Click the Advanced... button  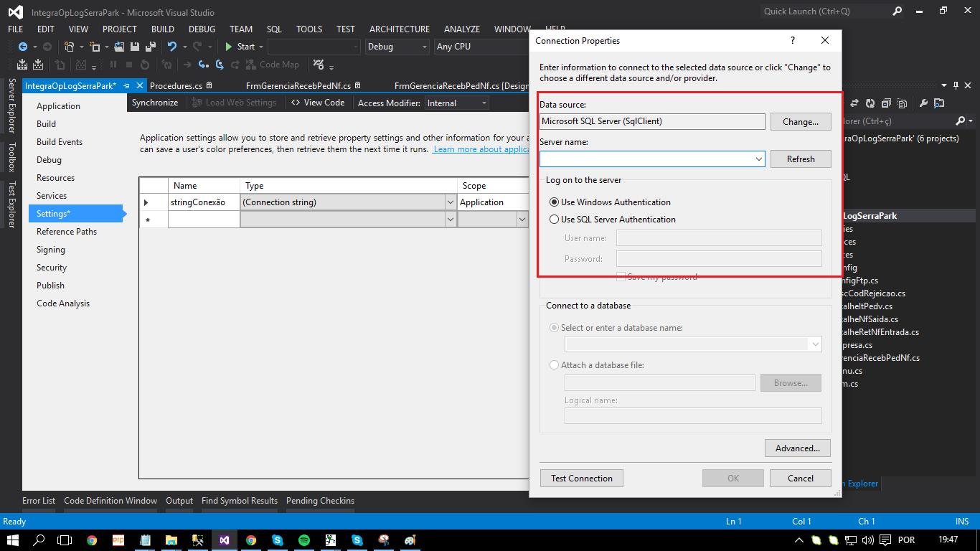tap(798, 448)
